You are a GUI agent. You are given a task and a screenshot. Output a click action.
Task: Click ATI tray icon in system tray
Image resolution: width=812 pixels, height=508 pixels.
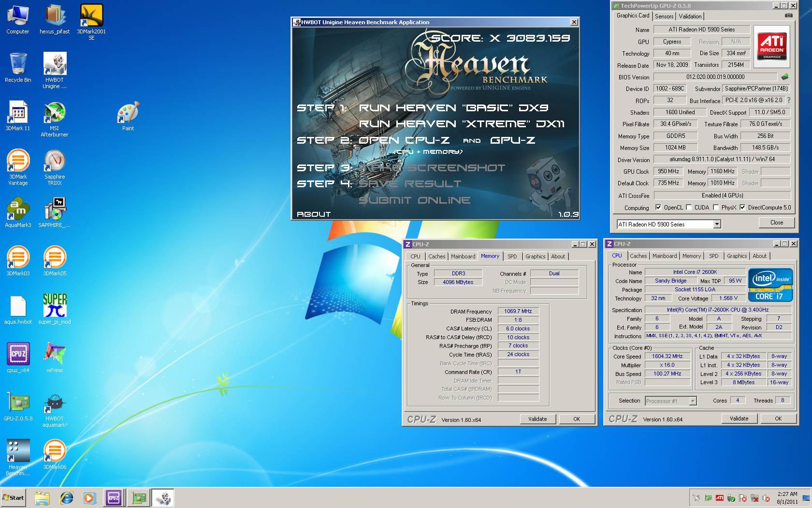tap(720, 498)
